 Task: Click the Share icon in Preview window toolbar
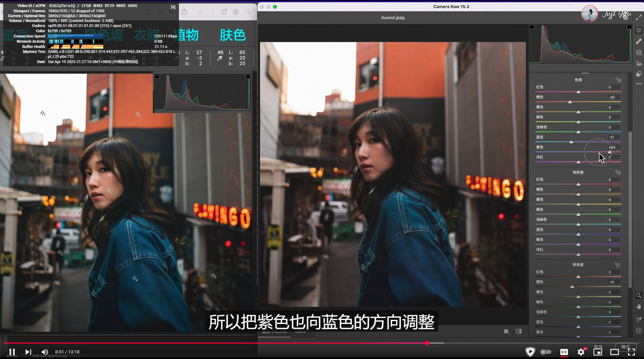tap(184, 12)
